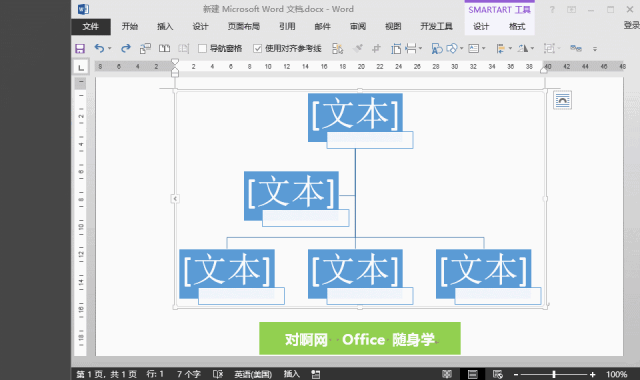640x380 pixels.
Task: Expand the SmartArt text pane arrow
Action: tap(175, 199)
